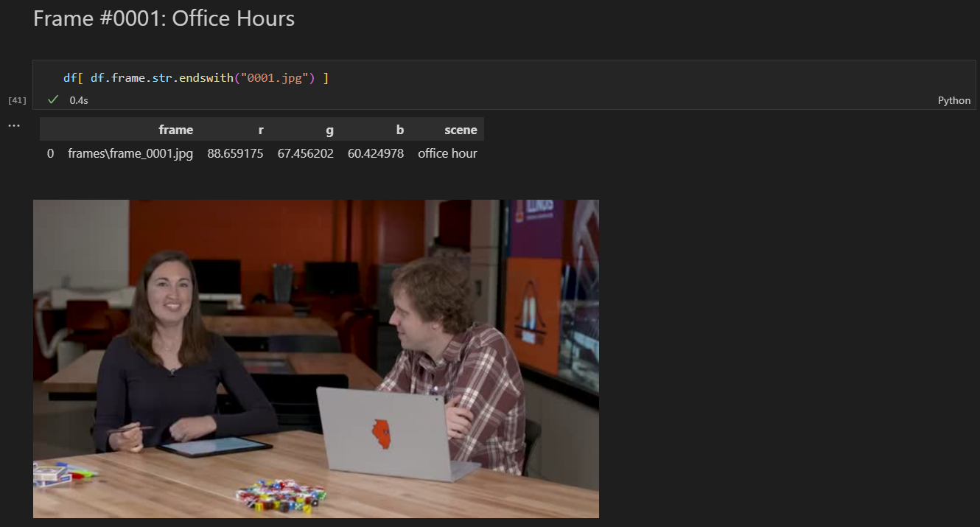980x527 pixels.
Task: Click the execution count [41] label
Action: (16, 100)
